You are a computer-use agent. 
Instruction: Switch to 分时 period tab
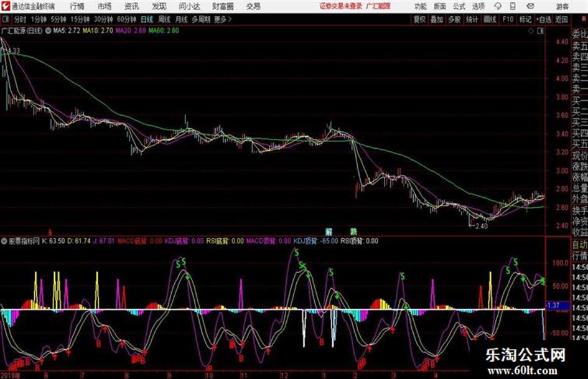click(21, 19)
